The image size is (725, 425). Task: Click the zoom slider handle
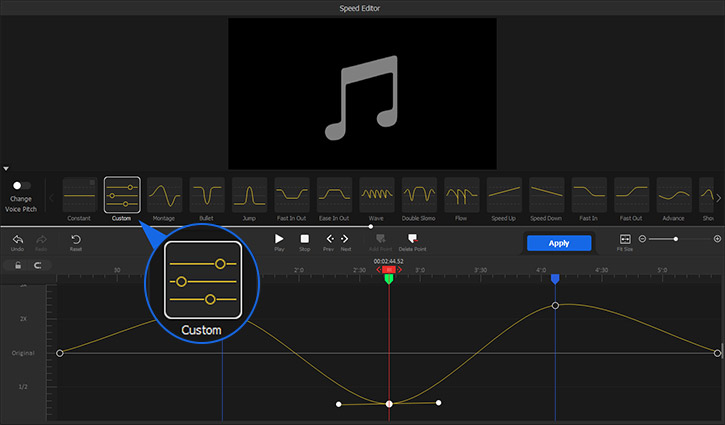click(677, 239)
